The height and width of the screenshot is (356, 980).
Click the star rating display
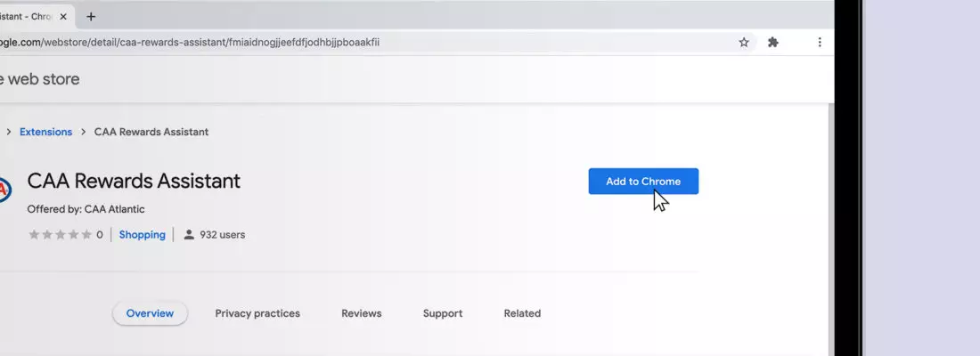pyautogui.click(x=60, y=235)
